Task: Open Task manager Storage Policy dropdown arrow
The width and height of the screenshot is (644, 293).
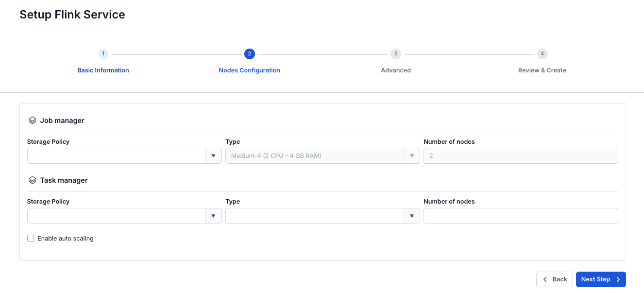Action: tap(213, 216)
